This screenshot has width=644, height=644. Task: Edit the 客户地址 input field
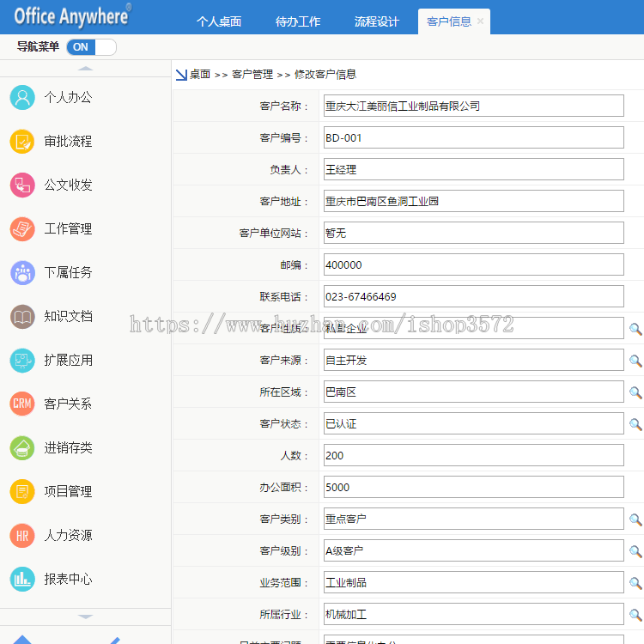[473, 201]
